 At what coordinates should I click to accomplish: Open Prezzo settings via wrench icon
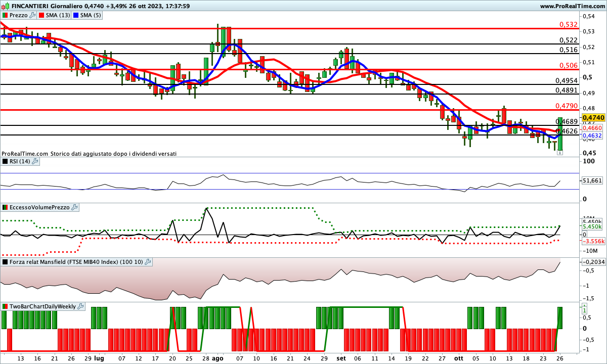(32, 15)
